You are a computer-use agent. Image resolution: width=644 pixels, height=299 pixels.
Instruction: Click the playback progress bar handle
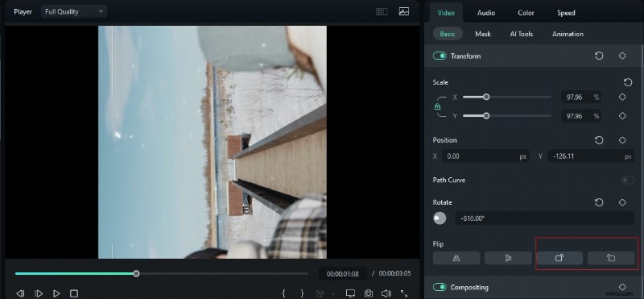tap(136, 273)
